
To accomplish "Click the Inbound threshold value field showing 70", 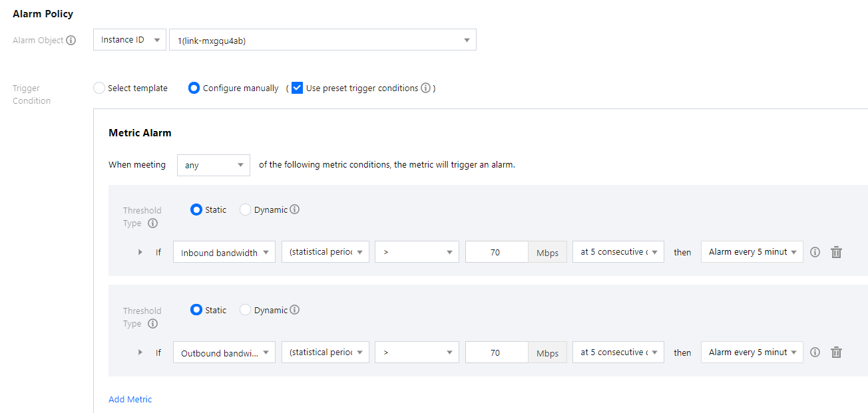I will (496, 252).
